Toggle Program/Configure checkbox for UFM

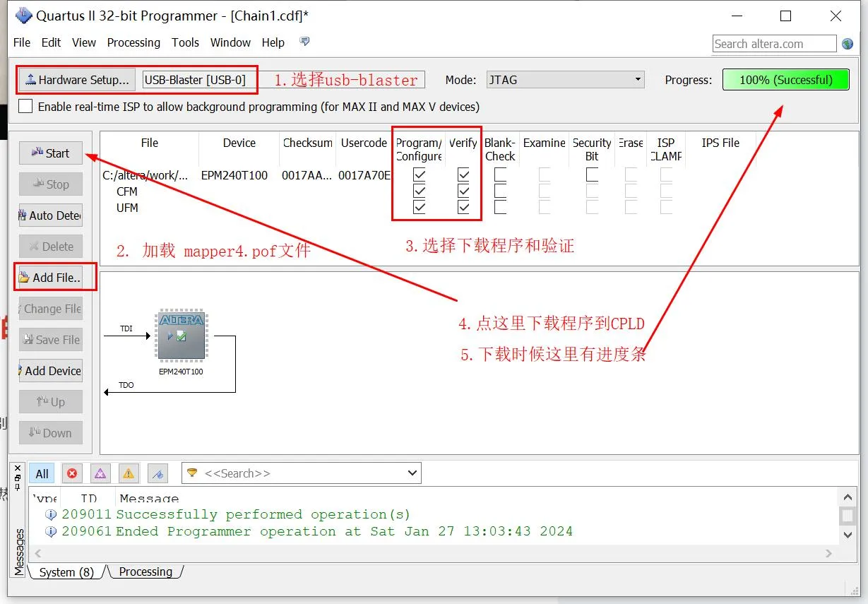pos(420,207)
